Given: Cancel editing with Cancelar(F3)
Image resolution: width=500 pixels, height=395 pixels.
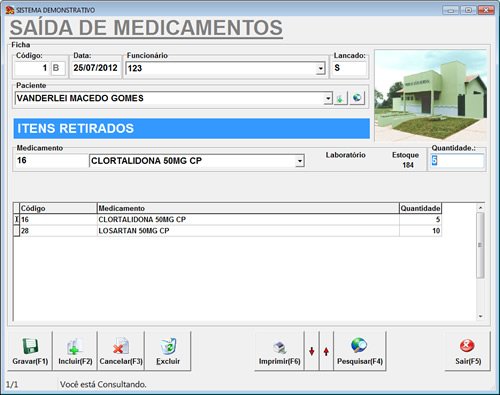Looking at the screenshot, I should [121, 351].
